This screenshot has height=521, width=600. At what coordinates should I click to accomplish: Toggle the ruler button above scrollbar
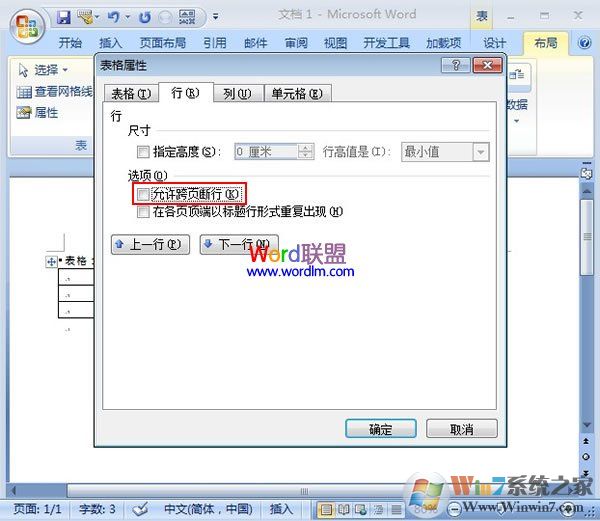tap(586, 173)
